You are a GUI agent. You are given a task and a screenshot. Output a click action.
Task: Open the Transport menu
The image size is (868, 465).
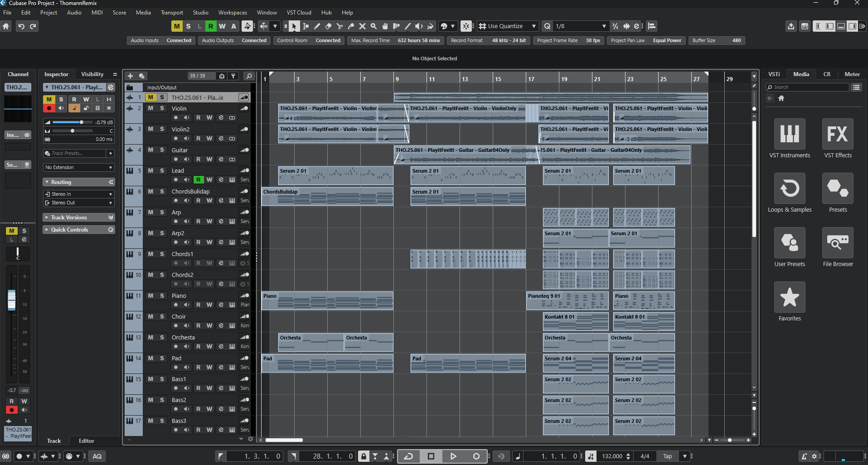[x=172, y=13]
